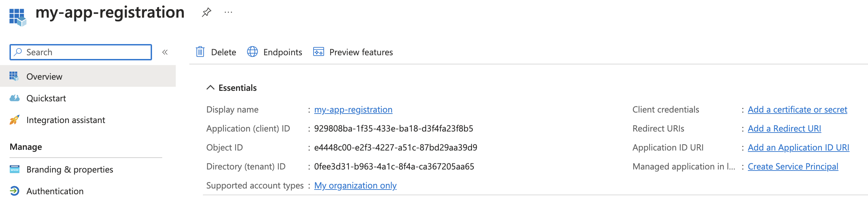Click the Delete trash icon
The image size is (868, 200).
200,52
